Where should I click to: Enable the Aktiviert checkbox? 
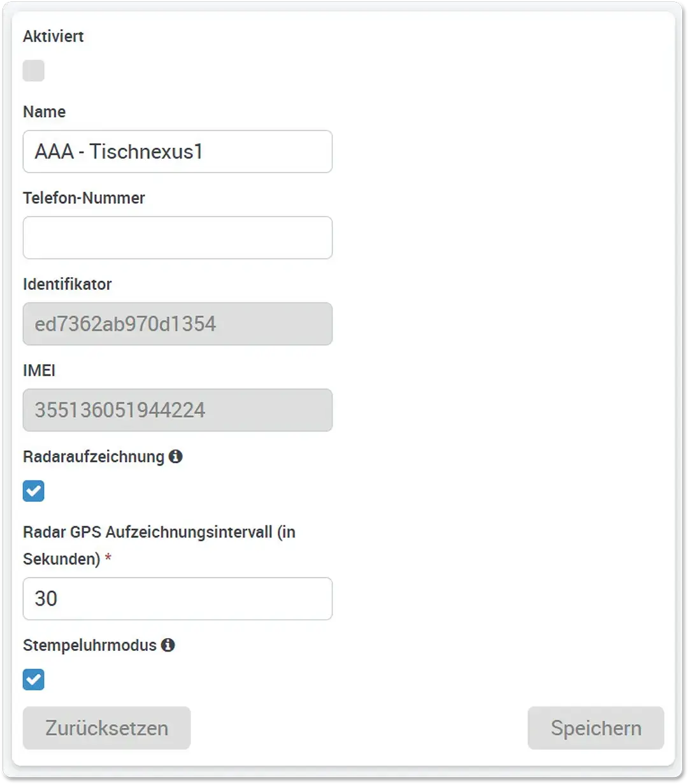(x=34, y=71)
